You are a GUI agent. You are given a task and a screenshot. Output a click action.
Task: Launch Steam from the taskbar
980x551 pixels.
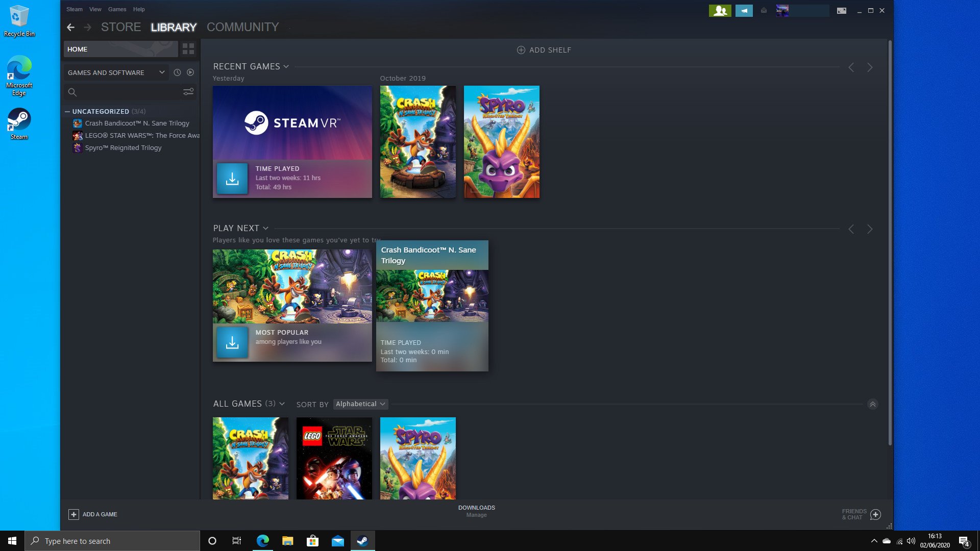click(x=362, y=541)
